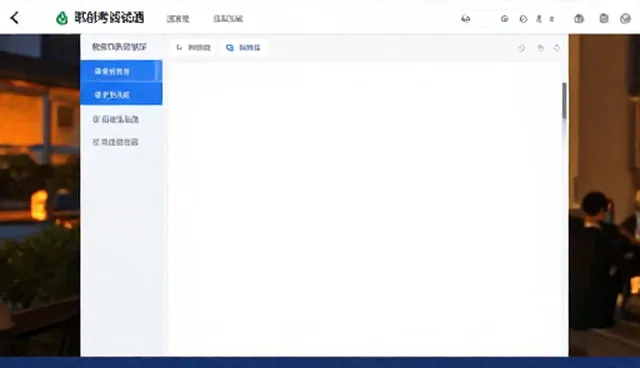640x368 pixels.
Task: Click the far-right round header icon
Action: coord(625,18)
